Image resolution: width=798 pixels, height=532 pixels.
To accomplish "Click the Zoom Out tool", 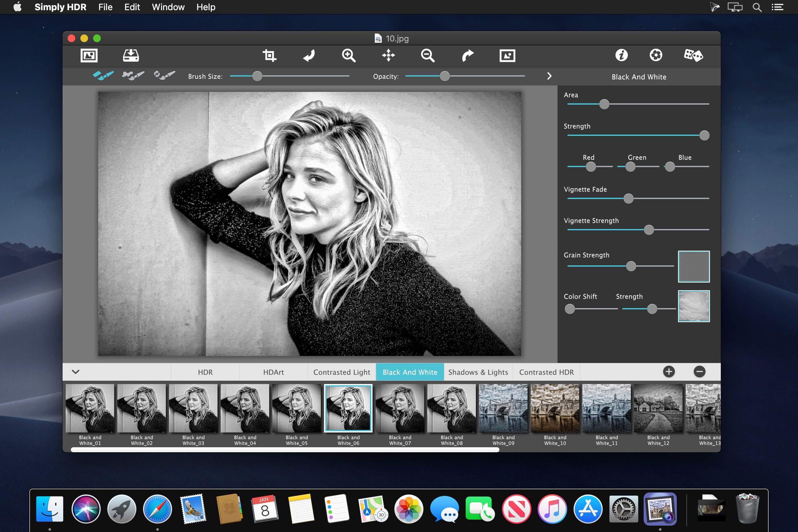I will pyautogui.click(x=427, y=55).
